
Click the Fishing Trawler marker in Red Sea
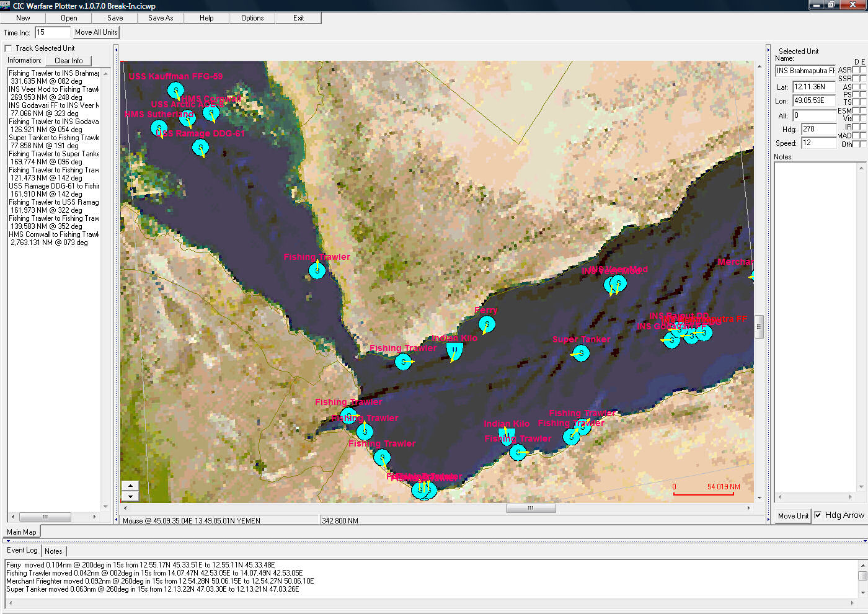317,270
